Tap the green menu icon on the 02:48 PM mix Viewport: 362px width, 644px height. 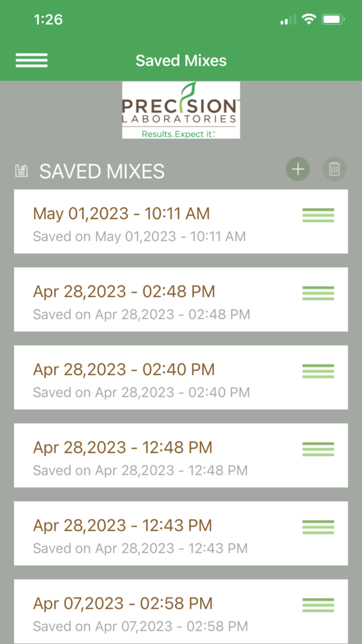tap(318, 294)
